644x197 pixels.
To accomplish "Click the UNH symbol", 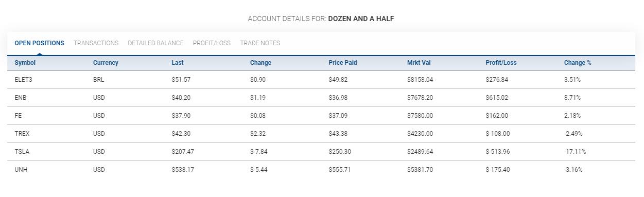I will pyautogui.click(x=21, y=170).
